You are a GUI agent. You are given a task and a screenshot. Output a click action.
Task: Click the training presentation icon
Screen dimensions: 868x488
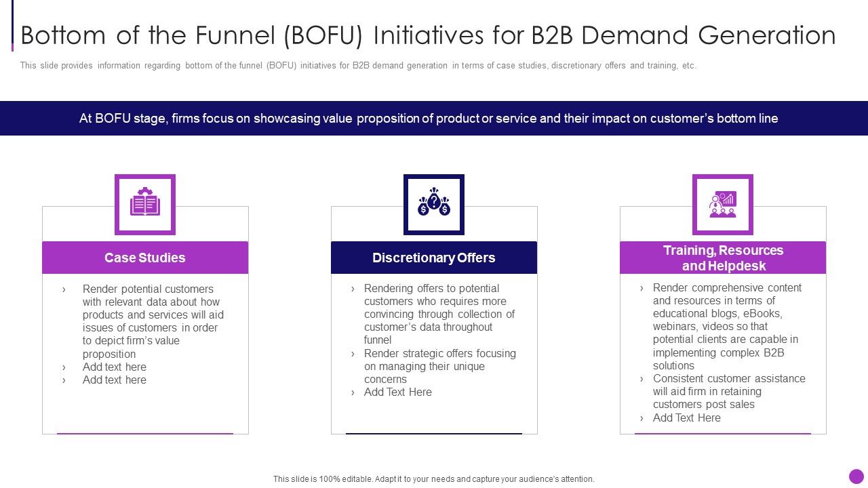[x=723, y=205]
